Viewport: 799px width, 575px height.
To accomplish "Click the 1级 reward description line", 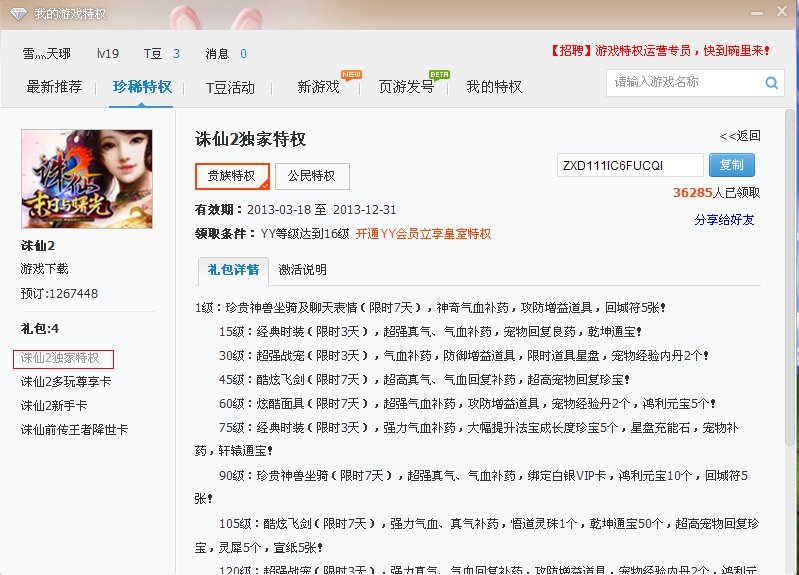I will pyautogui.click(x=430, y=307).
